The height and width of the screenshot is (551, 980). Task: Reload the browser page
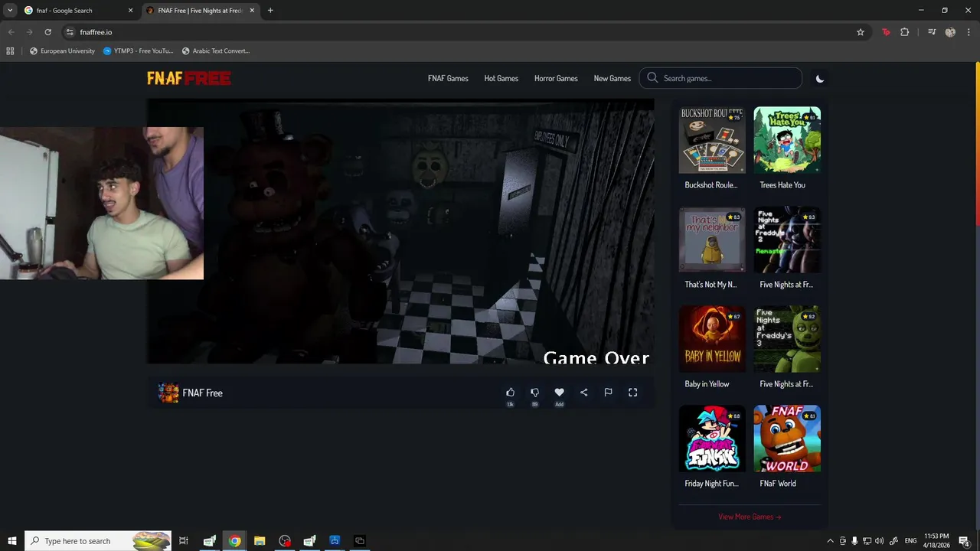tap(47, 32)
